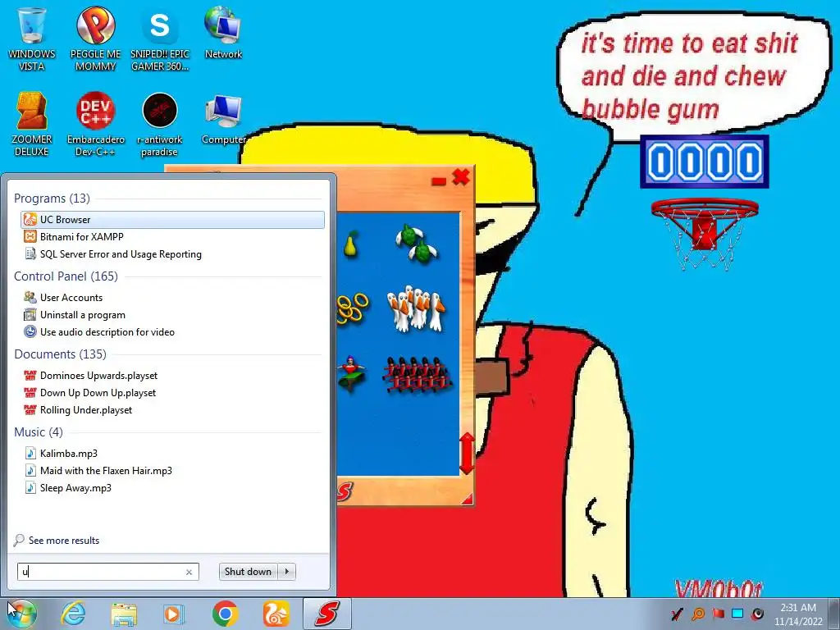Minimize the orange game window
This screenshot has width=840, height=630.
pyautogui.click(x=439, y=181)
